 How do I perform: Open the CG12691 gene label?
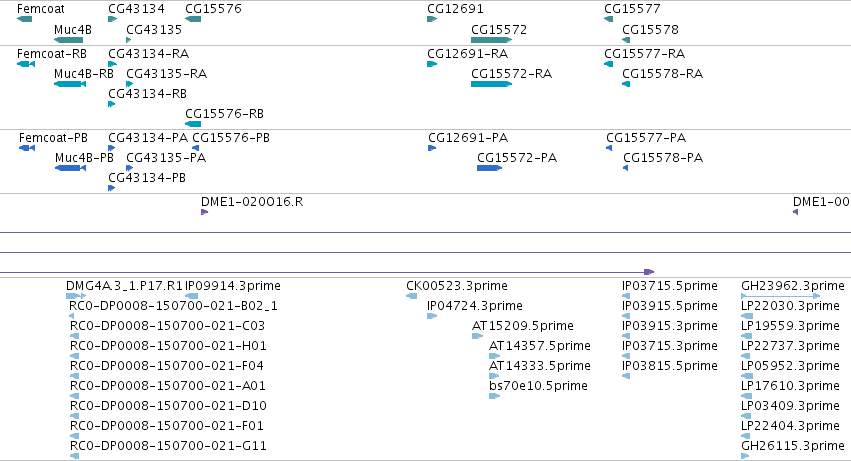455,9
